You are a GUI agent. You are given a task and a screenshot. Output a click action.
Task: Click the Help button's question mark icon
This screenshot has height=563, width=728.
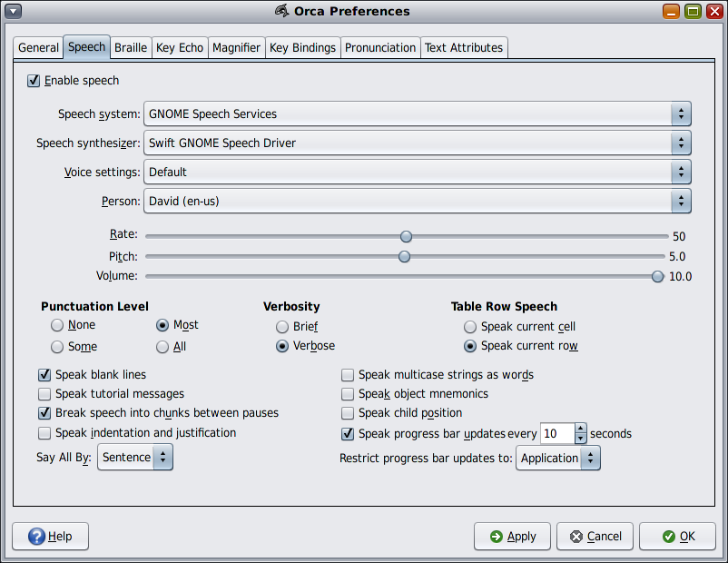[36, 537]
